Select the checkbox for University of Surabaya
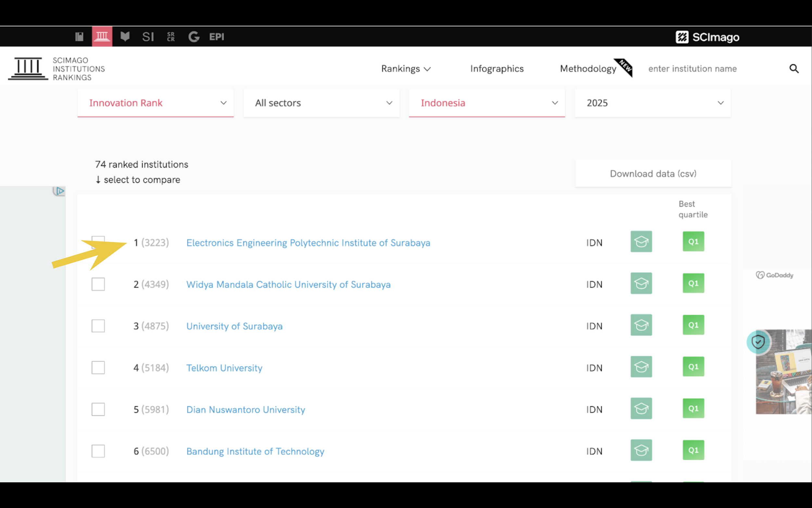Image resolution: width=812 pixels, height=508 pixels. click(98, 326)
